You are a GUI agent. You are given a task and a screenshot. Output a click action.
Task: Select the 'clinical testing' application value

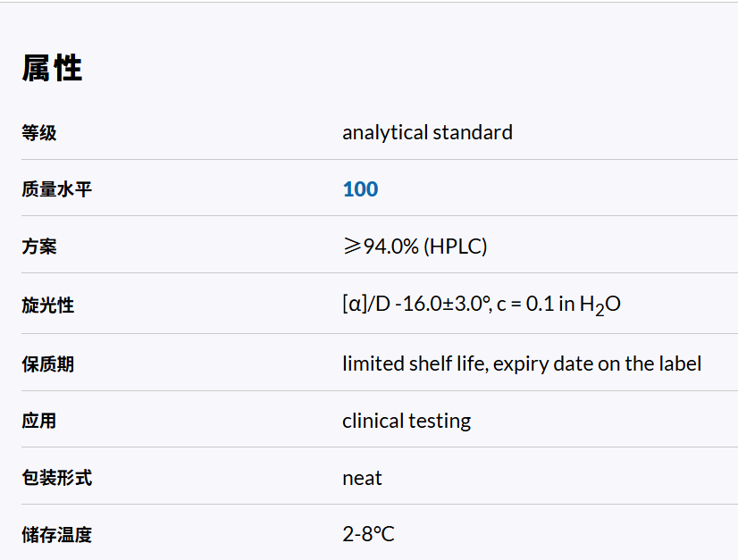click(x=407, y=421)
